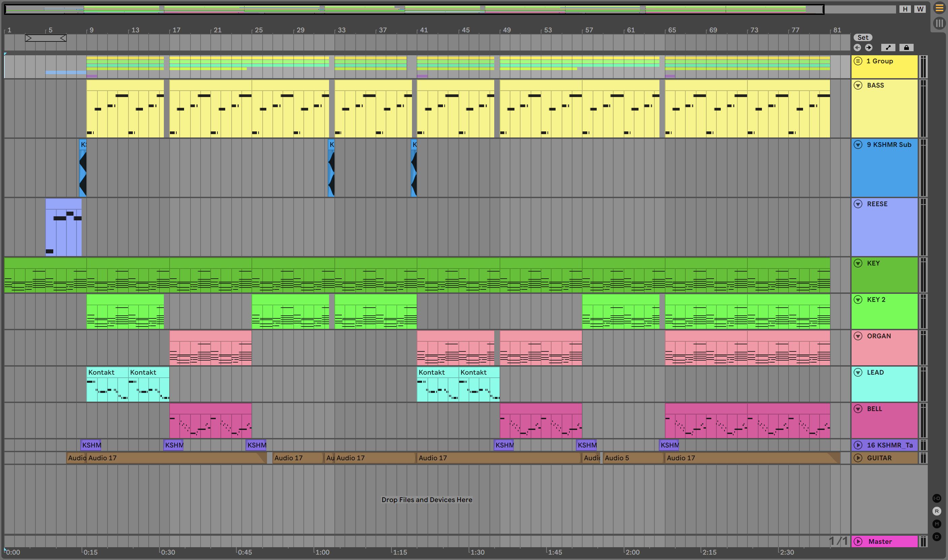The width and height of the screenshot is (948, 560).
Task: Expand the GUITAR track
Action: 858,458
